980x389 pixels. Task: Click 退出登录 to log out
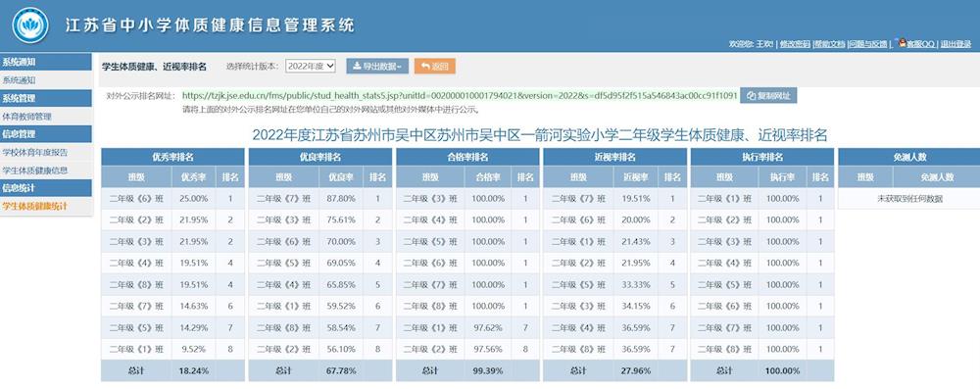[955, 44]
